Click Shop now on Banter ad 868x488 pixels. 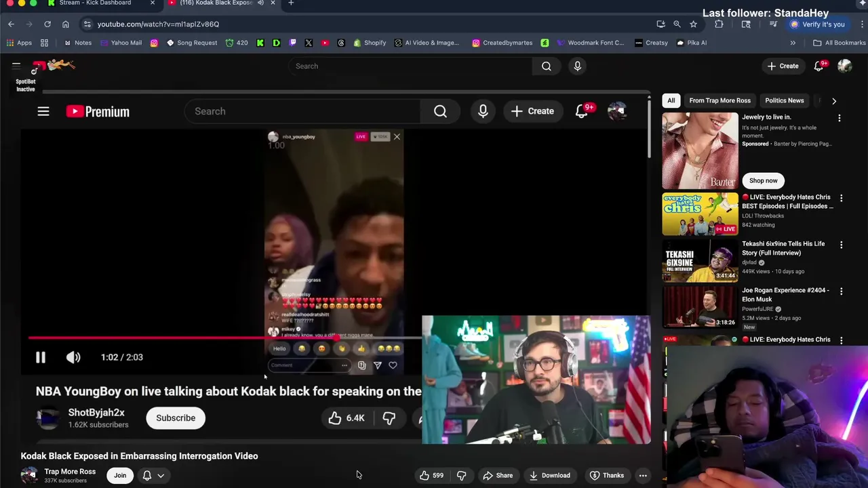coord(764,180)
